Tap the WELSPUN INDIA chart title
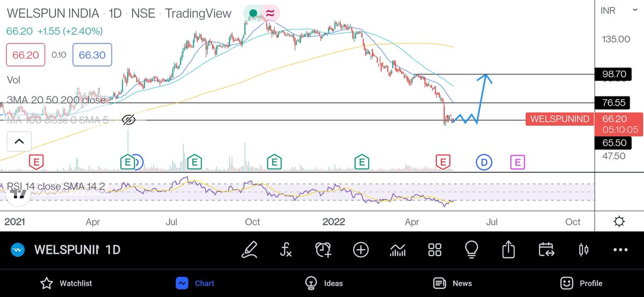The width and height of the screenshot is (644, 297). click(x=53, y=13)
